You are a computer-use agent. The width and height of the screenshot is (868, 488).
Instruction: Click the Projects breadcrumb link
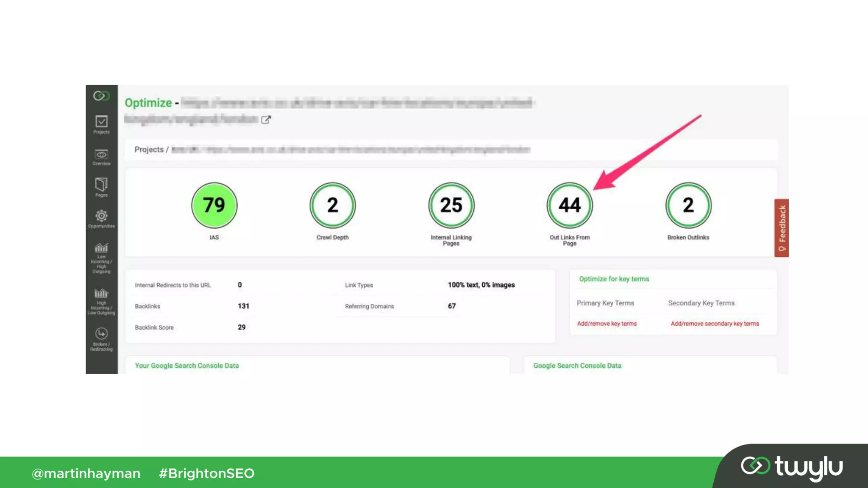coord(149,150)
